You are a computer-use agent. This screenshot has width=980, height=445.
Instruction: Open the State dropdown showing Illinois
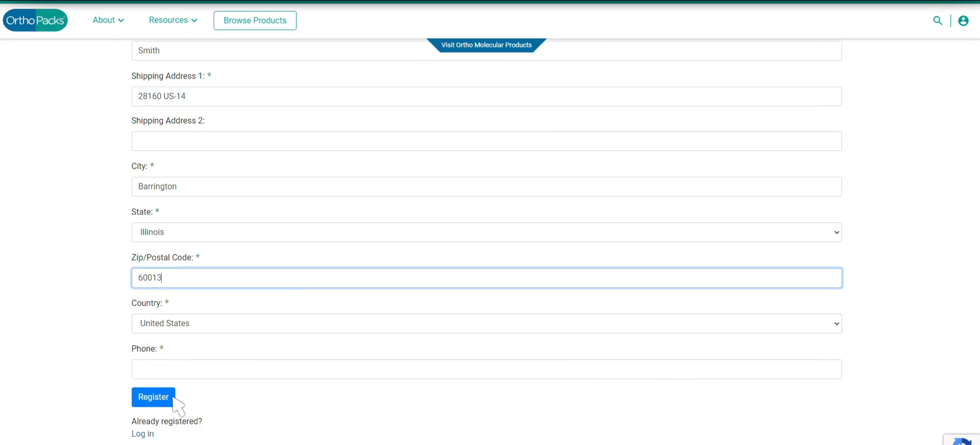486,233
